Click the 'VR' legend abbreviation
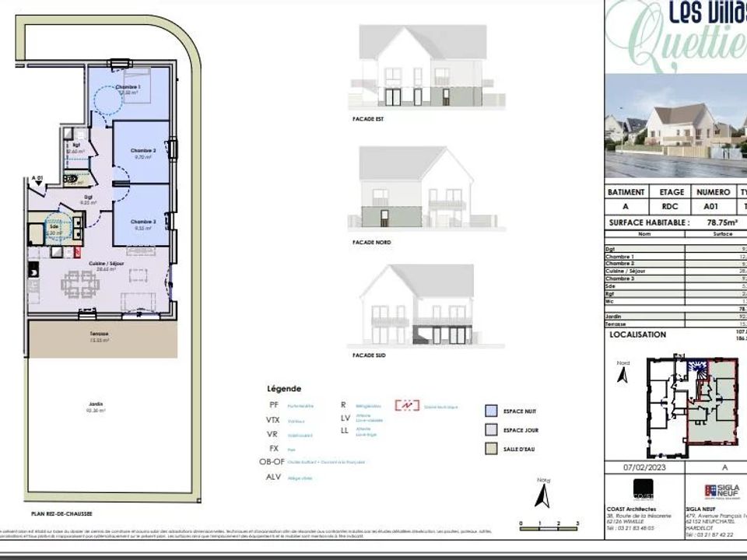This screenshot has height=560, width=747. (272, 434)
